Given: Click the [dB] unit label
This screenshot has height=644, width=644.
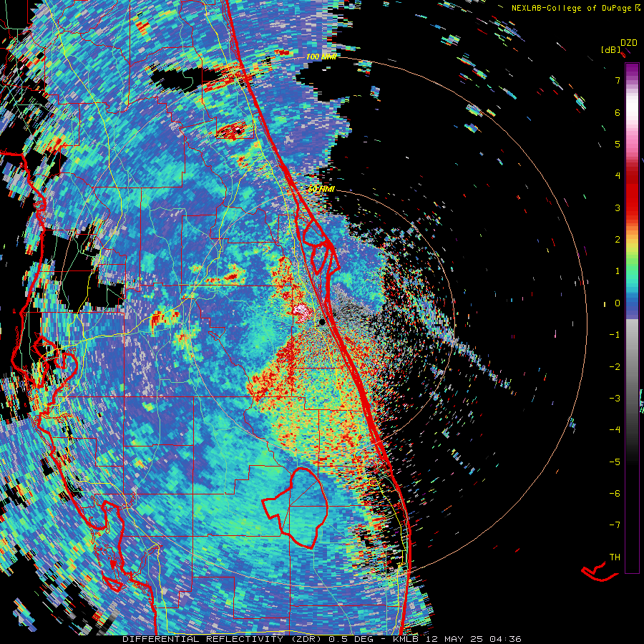Looking at the screenshot, I should (611, 49).
